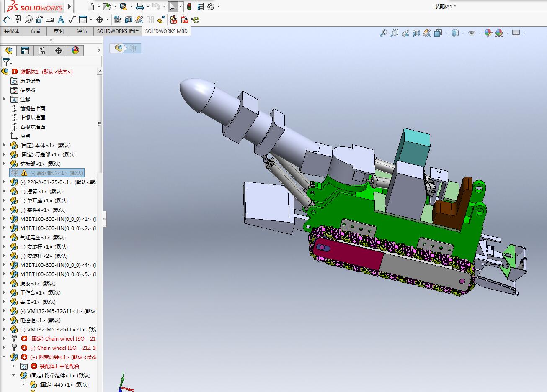
Task: Switch to the SOLIDWORKS 插件 tab
Action: [x=118, y=31]
